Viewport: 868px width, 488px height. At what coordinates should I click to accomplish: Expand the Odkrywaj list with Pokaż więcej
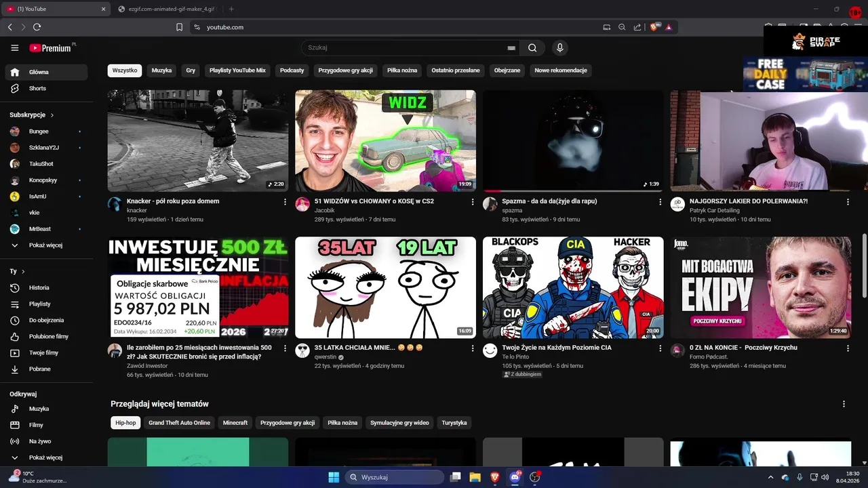coord(46,457)
